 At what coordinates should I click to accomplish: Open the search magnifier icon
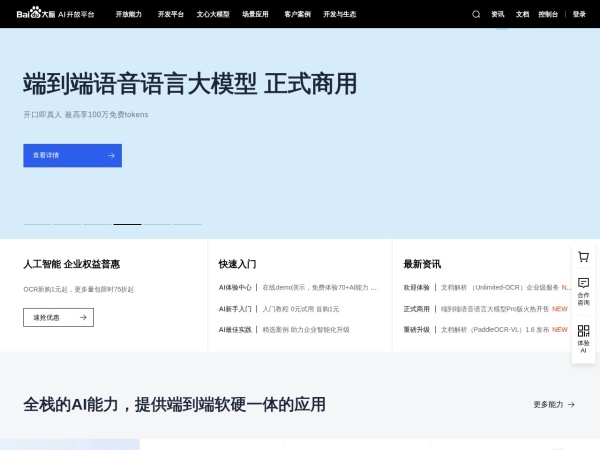[476, 15]
